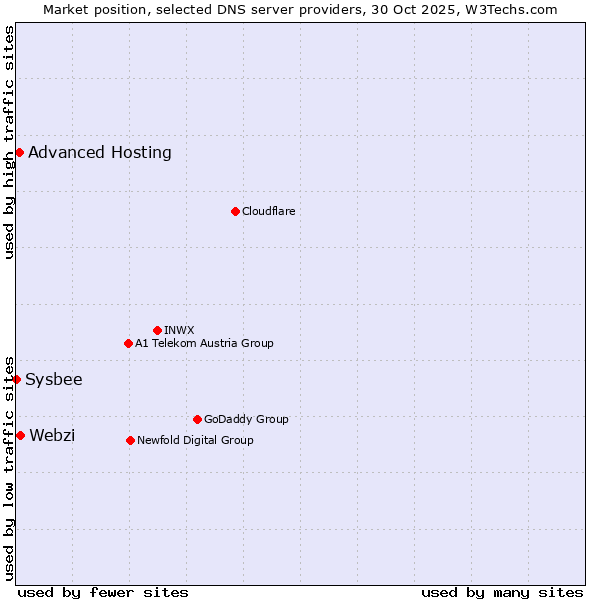This screenshot has height=600, width=600.
Task: Select the GoDaddy Group label
Action: [x=246, y=419]
